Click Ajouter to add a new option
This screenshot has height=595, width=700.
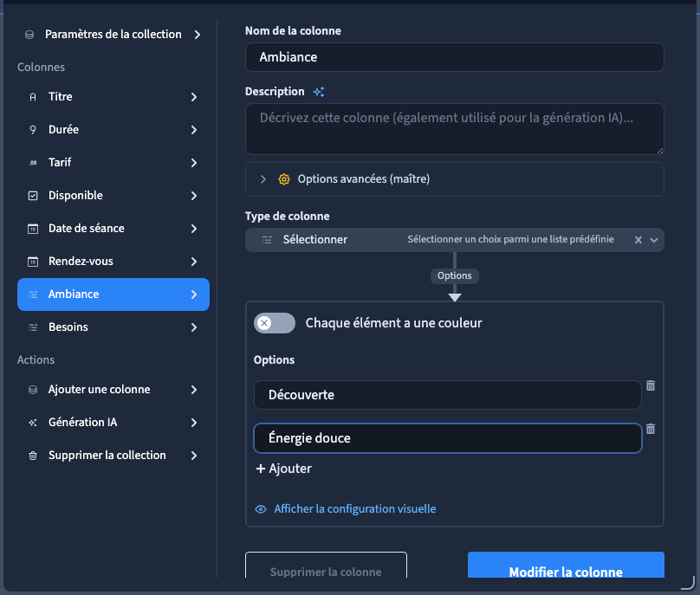point(284,469)
